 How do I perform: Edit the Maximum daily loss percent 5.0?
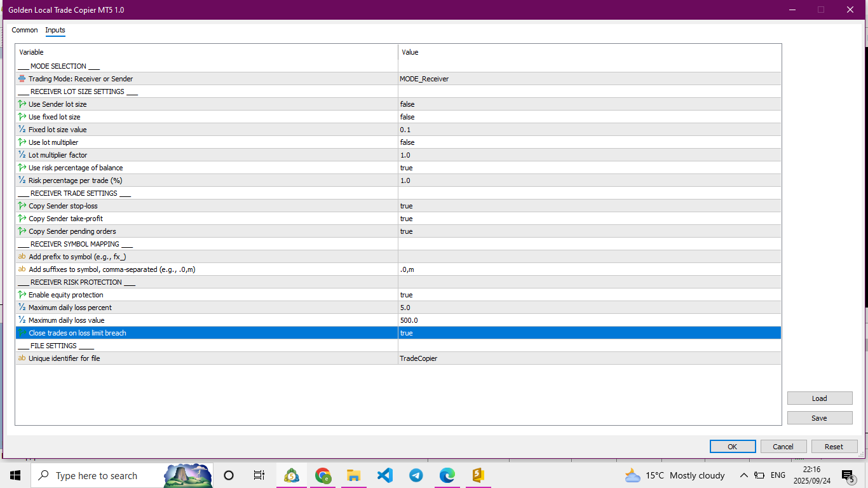[590, 308]
